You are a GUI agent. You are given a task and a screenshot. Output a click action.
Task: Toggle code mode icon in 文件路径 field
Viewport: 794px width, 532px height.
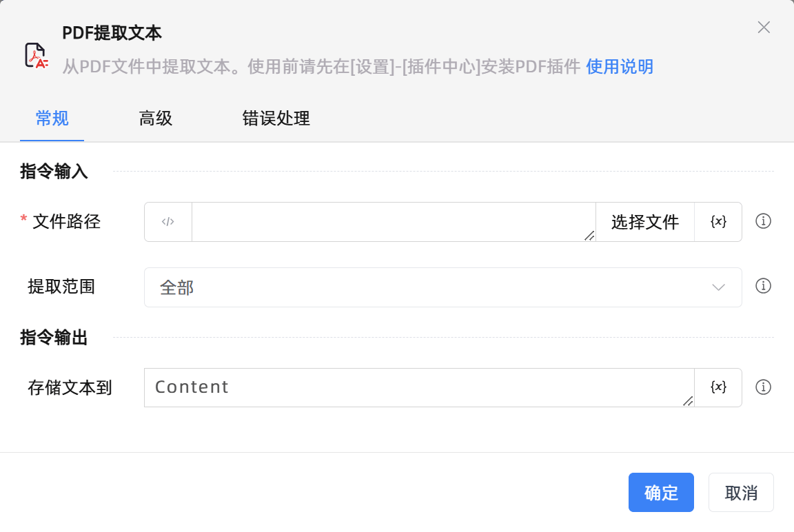click(168, 222)
